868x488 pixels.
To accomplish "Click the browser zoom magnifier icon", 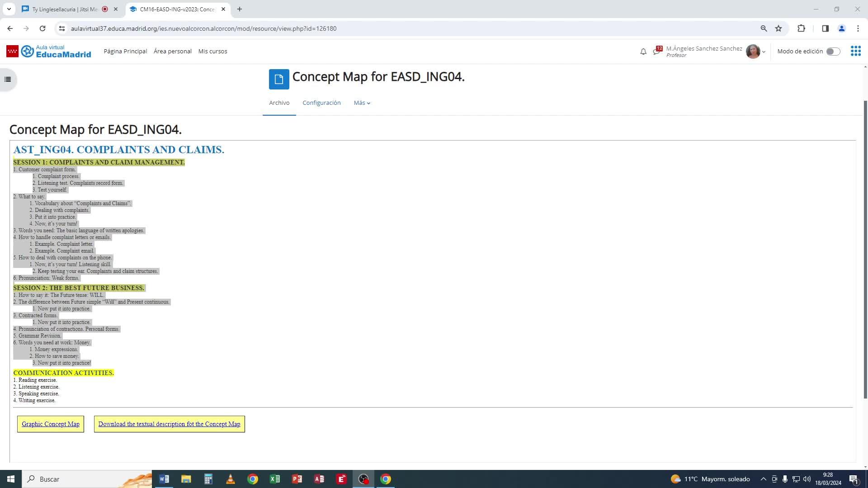I will [764, 28].
